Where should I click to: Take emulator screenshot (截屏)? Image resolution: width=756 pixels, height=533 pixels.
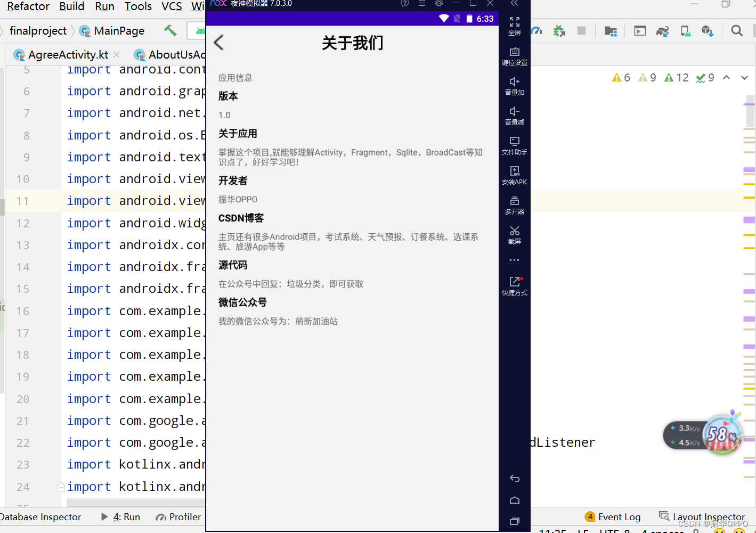click(514, 235)
